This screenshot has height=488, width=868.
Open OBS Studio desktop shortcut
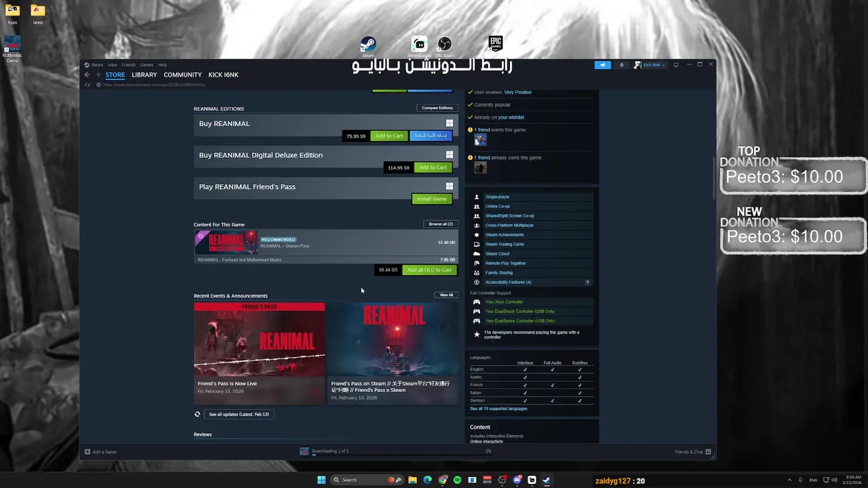click(444, 46)
